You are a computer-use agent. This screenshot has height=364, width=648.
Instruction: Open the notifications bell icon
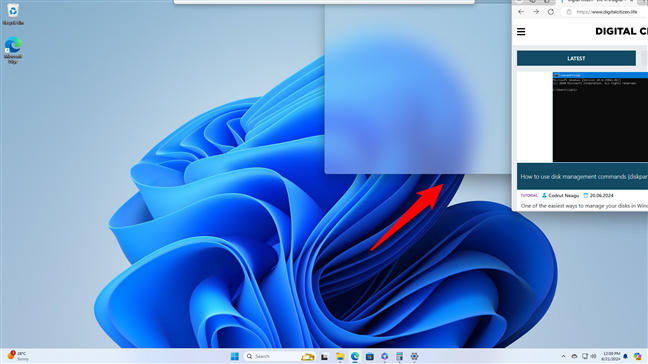click(625, 356)
